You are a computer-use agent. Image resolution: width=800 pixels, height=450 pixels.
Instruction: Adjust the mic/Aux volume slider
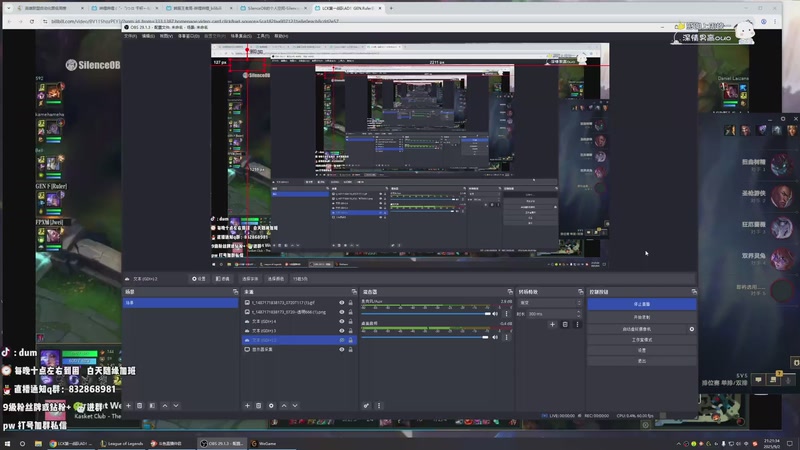(x=426, y=314)
